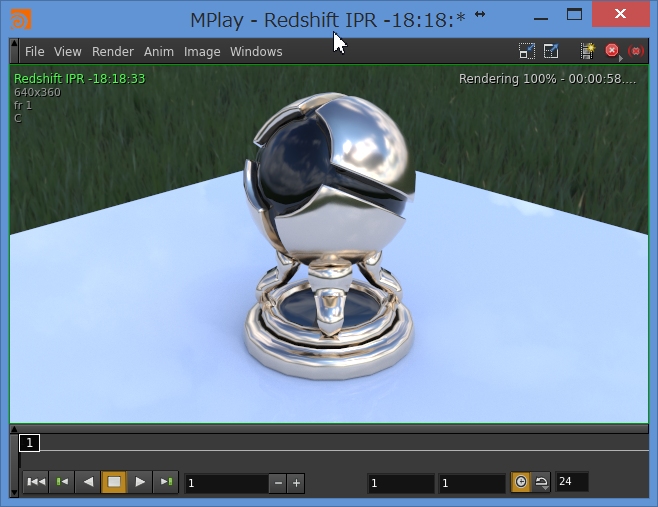Decrease frame with minus button

[x=278, y=483]
